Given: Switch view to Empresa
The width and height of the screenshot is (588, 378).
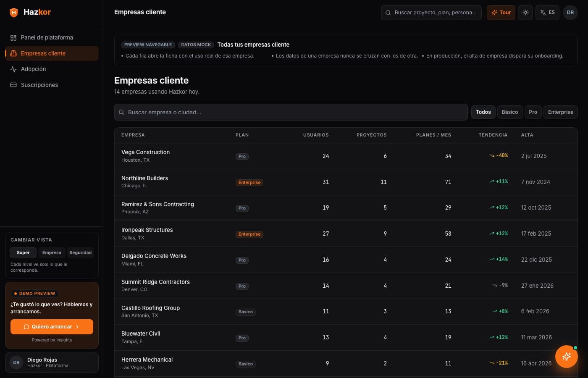Looking at the screenshot, I should click(52, 253).
